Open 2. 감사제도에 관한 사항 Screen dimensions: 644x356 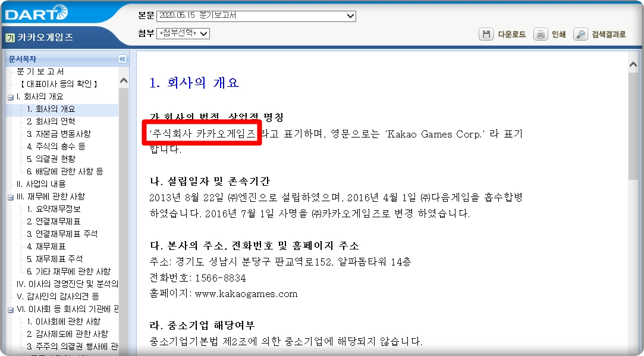coord(68,334)
